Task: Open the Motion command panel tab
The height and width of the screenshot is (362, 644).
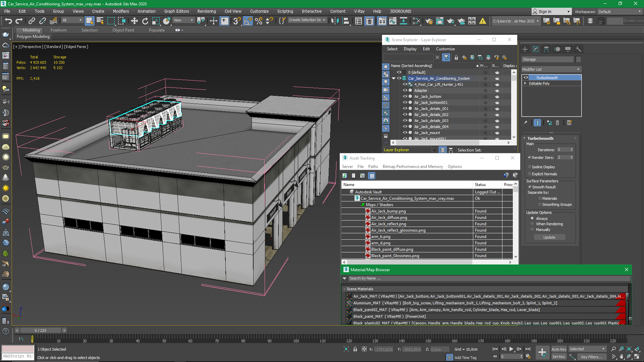Action: click(x=557, y=49)
